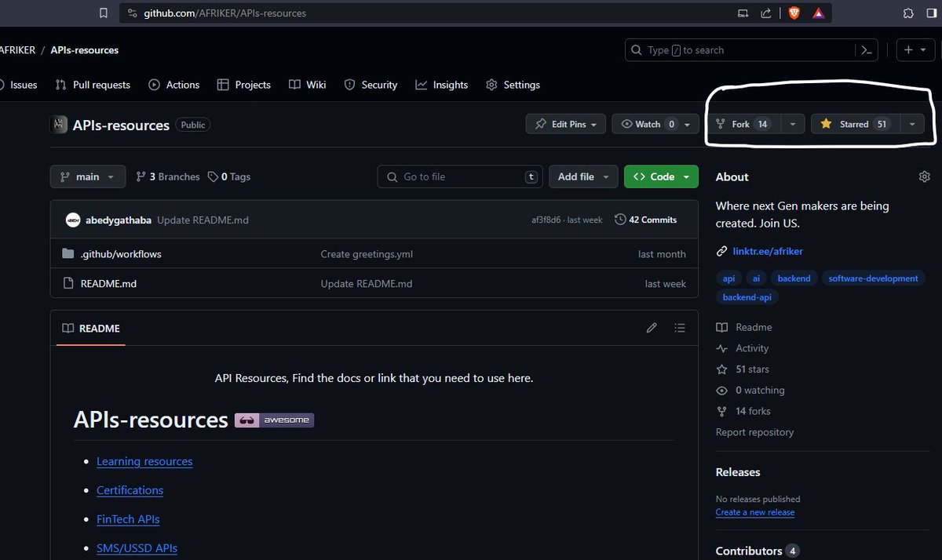Click the awesome badge image
The height and width of the screenshot is (560, 942).
coord(274,420)
